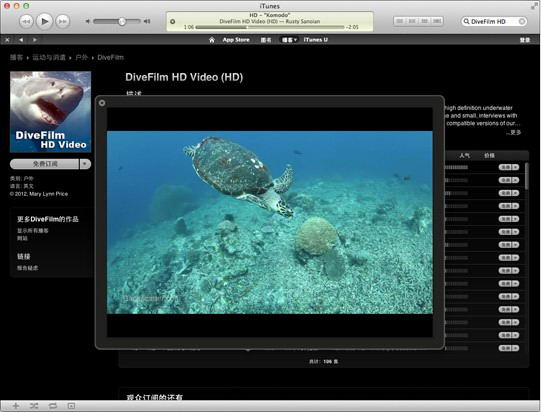541x412 pixels.
Task: Enter full screen with the top-right arrows
Action: pos(534,6)
